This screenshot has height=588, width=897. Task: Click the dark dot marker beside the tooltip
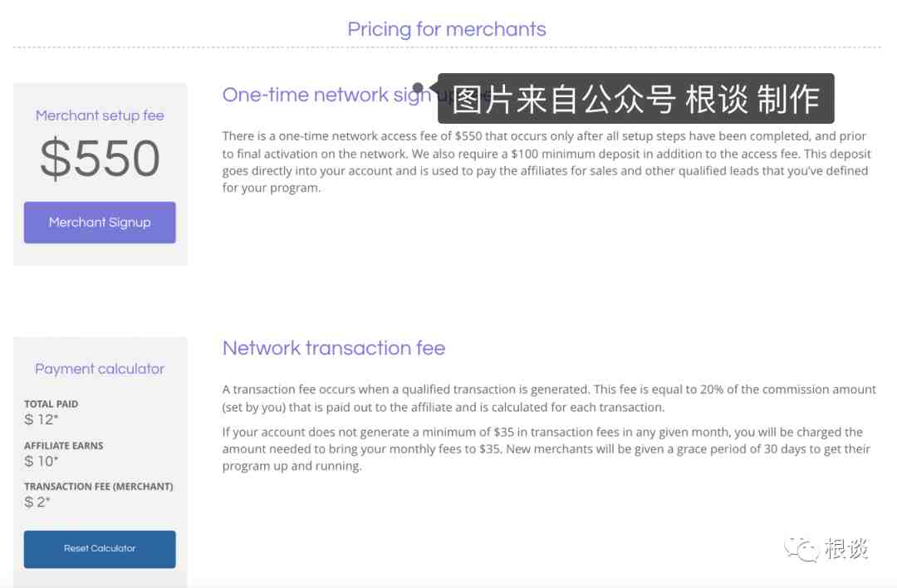pos(418,88)
